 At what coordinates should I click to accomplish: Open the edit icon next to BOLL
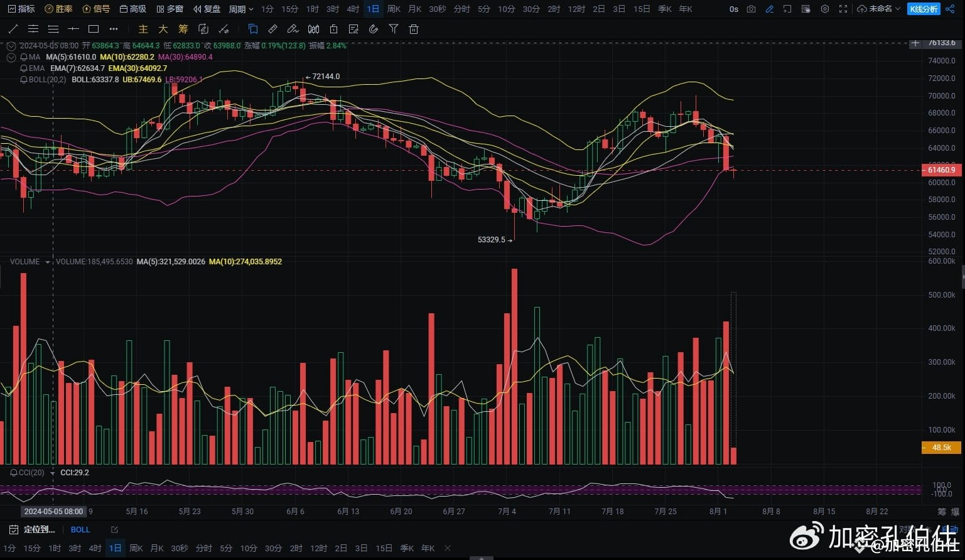point(114,530)
